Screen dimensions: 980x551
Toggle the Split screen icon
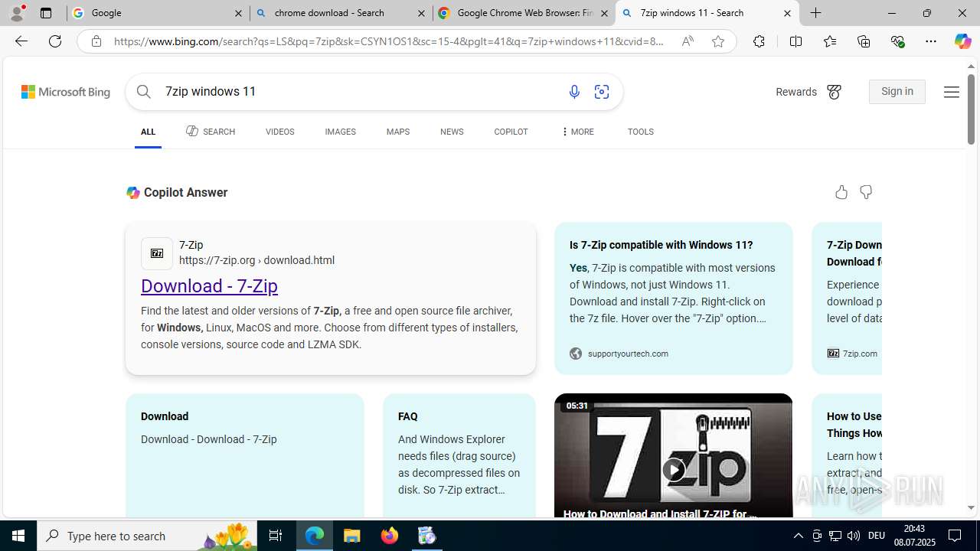pos(795,41)
